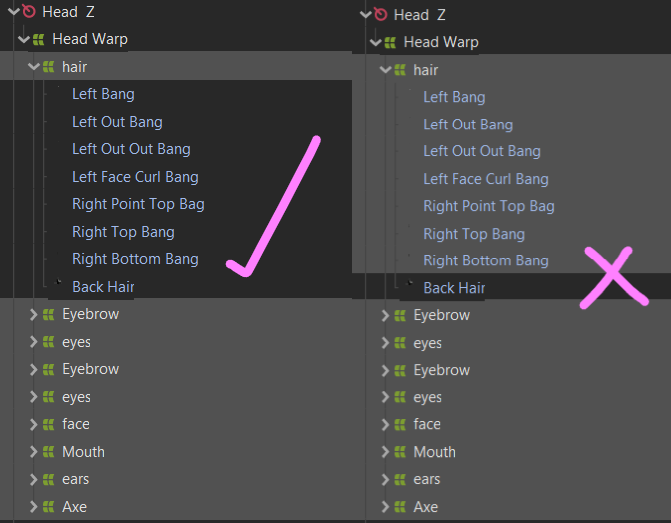Viewport: 671px width, 523px height.
Task: Expand the ears deformer in left panel
Action: pyautogui.click(x=33, y=479)
